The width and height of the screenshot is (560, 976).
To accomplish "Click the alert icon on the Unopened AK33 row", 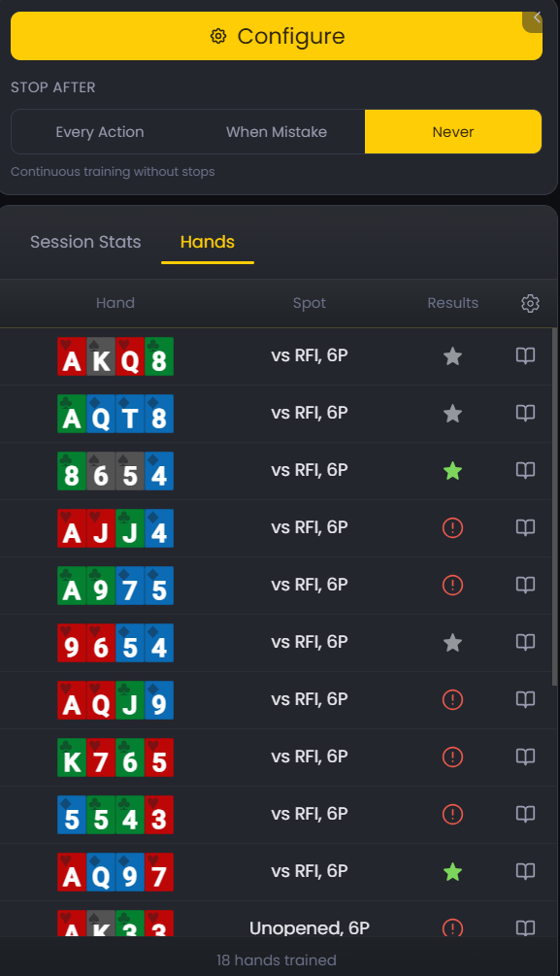I will [x=452, y=928].
